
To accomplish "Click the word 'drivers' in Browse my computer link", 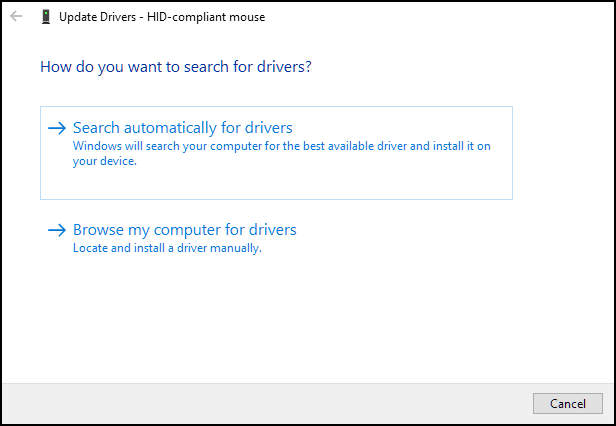I will [x=273, y=230].
